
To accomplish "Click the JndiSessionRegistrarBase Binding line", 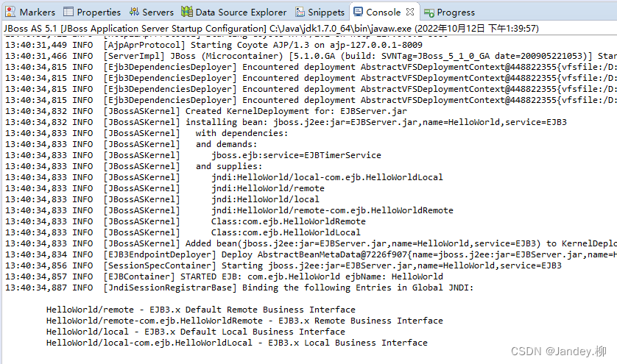I will pos(239,288).
